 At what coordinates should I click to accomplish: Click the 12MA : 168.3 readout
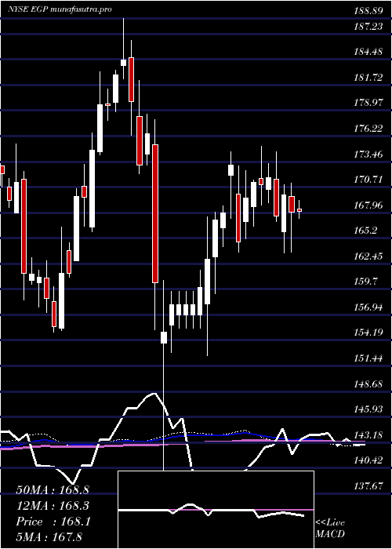click(x=53, y=506)
